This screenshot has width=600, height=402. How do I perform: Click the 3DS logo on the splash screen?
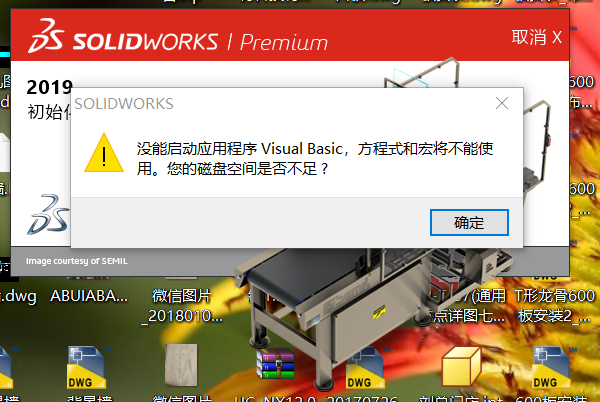pos(49,215)
